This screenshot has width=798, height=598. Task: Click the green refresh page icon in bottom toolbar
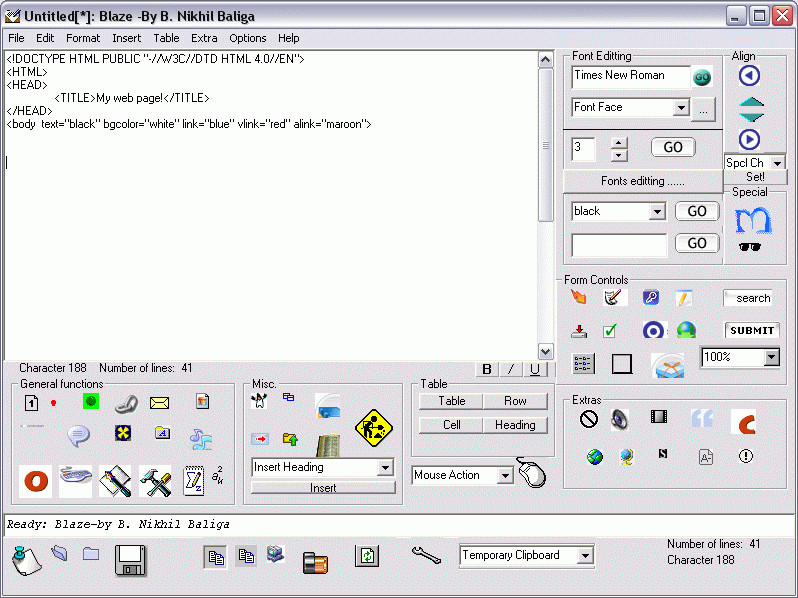tap(367, 556)
